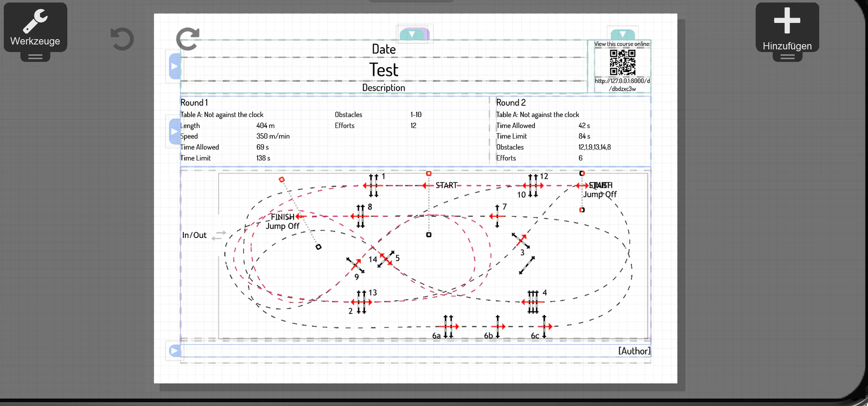The image size is (868, 406).
Task: Select the Description field
Action: tap(384, 88)
